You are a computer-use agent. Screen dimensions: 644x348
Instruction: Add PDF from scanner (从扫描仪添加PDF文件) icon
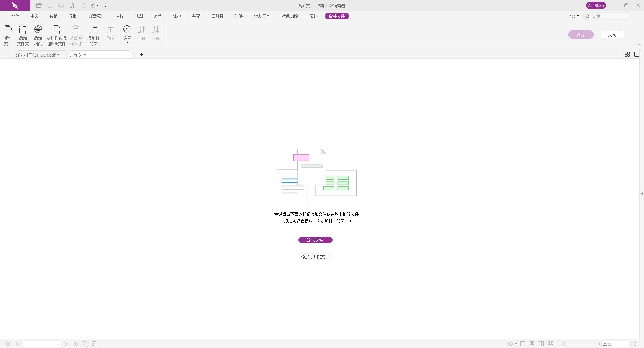click(x=56, y=35)
